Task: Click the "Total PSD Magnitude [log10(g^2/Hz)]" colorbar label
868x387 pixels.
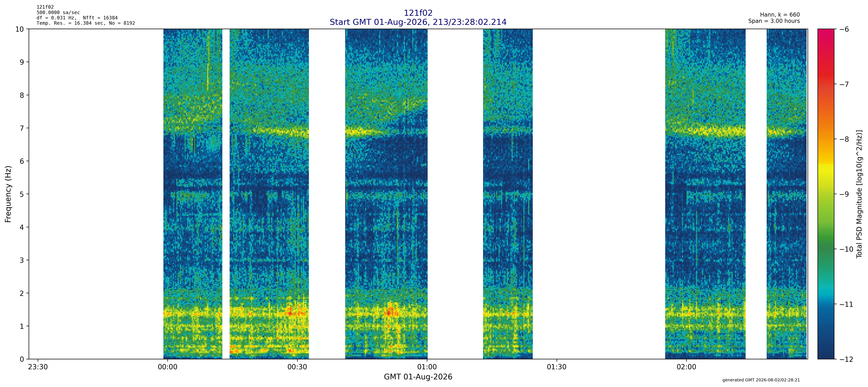Action: click(859, 194)
